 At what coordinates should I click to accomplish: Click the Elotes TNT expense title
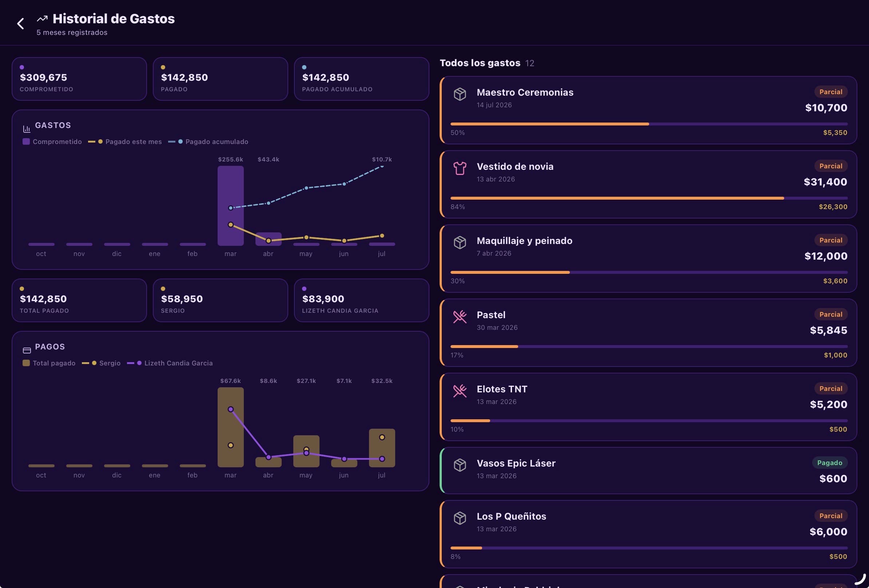[x=502, y=389]
